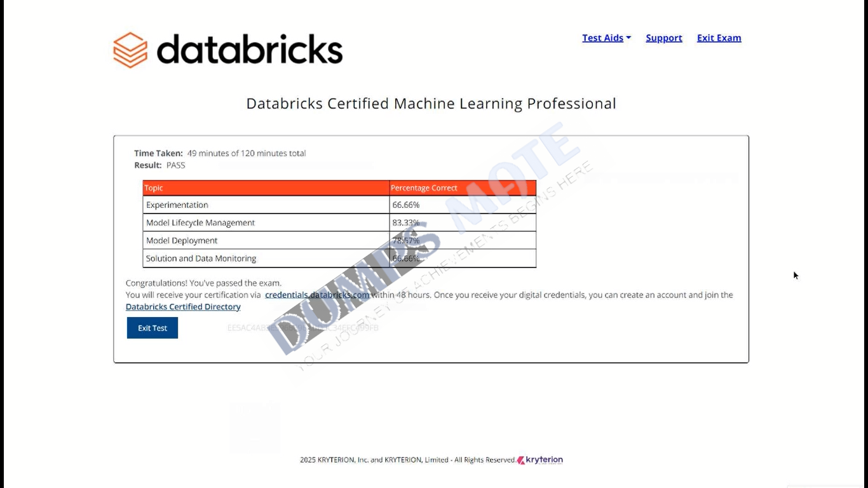Image resolution: width=868 pixels, height=488 pixels.
Task: Click the Model Deployment topic cell
Action: click(266, 241)
